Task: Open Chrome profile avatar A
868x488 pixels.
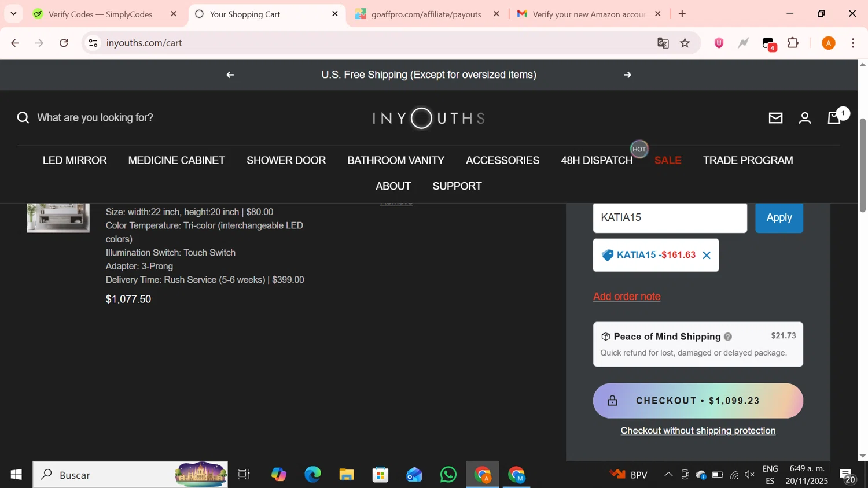Action: 829,43
